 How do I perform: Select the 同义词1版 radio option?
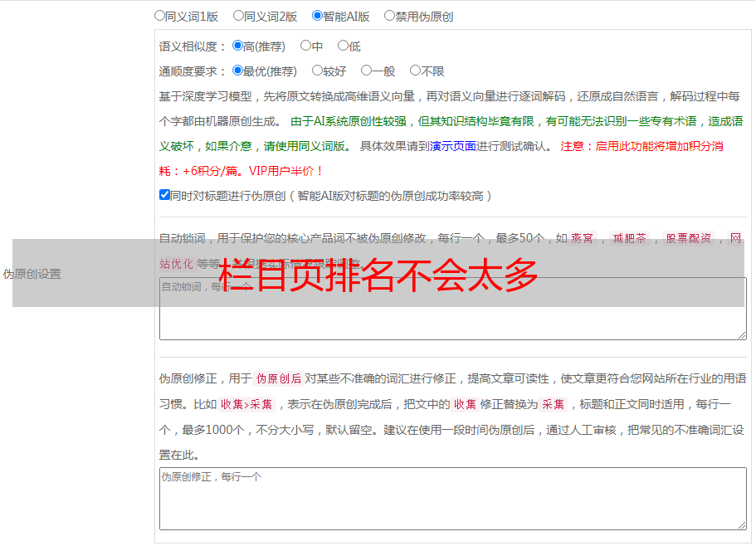pyautogui.click(x=159, y=16)
